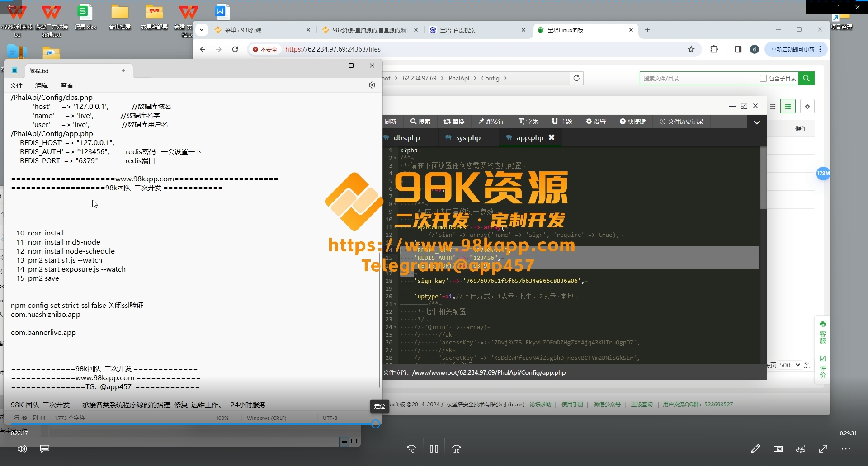Click the browser back button
868x466 pixels.
click(203, 49)
